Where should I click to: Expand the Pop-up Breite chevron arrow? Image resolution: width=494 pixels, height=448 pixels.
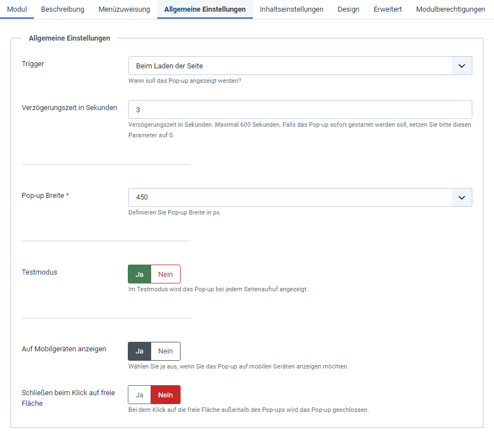click(462, 197)
